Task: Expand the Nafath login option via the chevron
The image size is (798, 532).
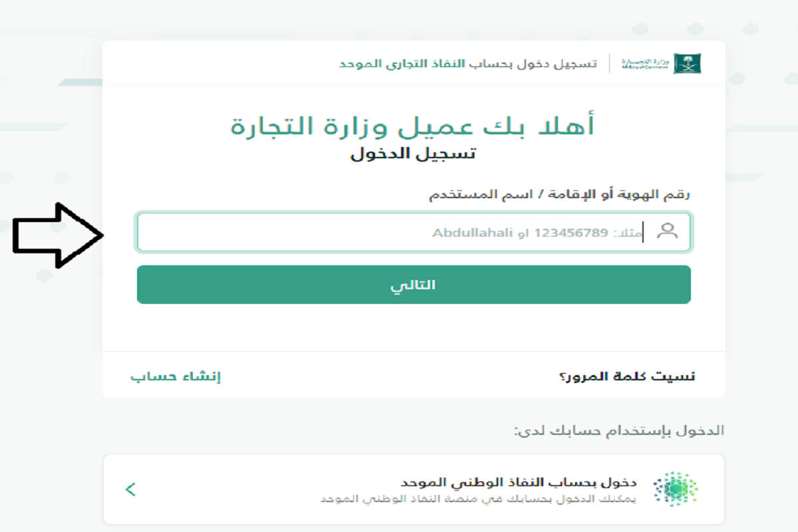Action: 132,488
